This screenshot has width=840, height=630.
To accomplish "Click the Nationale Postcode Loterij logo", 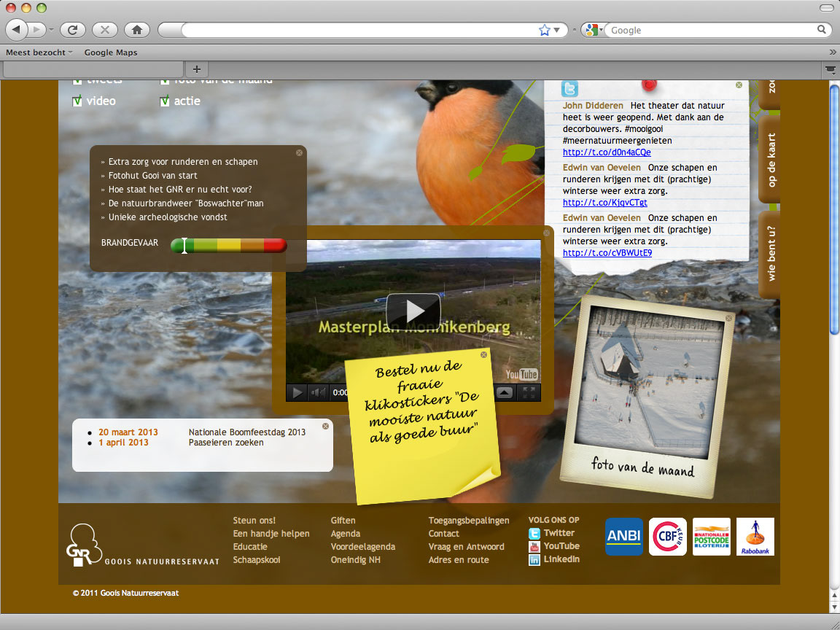I will click(x=712, y=536).
